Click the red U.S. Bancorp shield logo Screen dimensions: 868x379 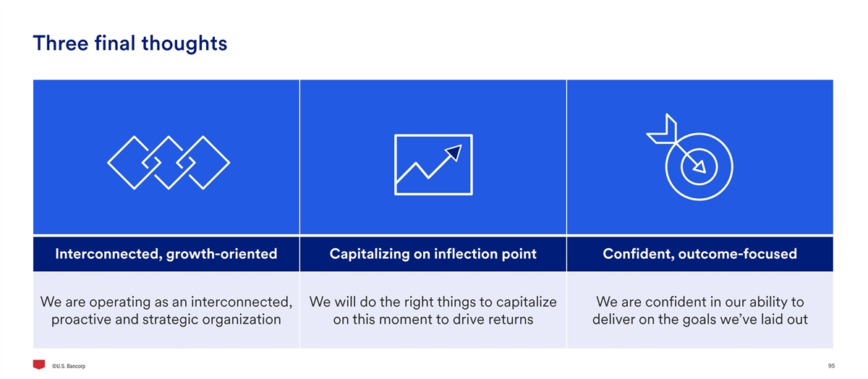[39, 365]
